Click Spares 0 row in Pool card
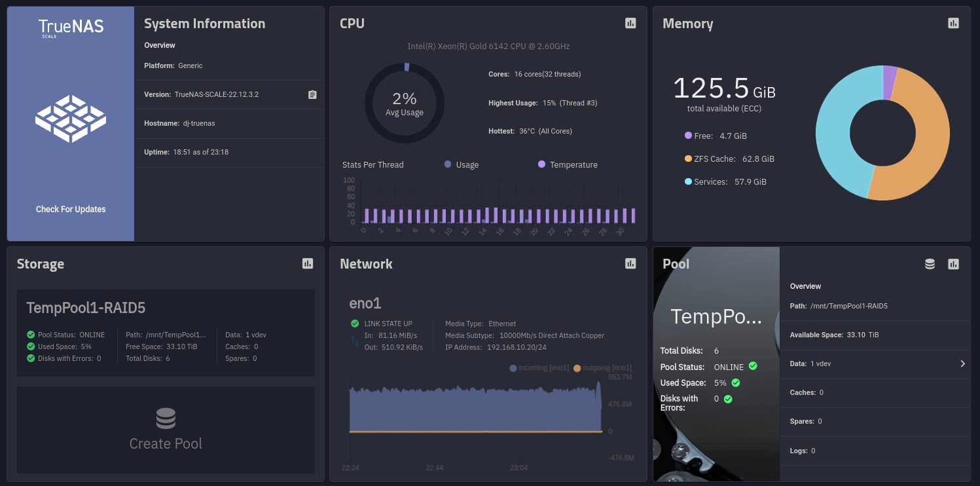Screen dimensions: 980x486 [875, 422]
